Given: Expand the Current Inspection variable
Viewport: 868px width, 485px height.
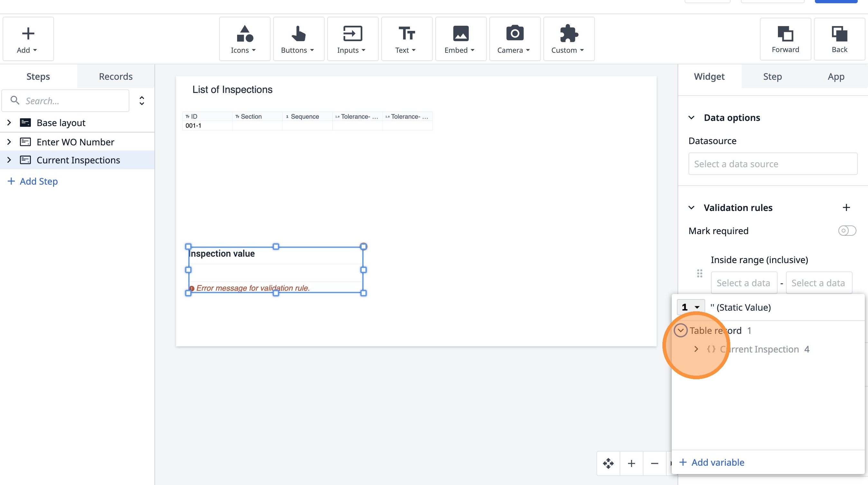Looking at the screenshot, I should pos(696,349).
